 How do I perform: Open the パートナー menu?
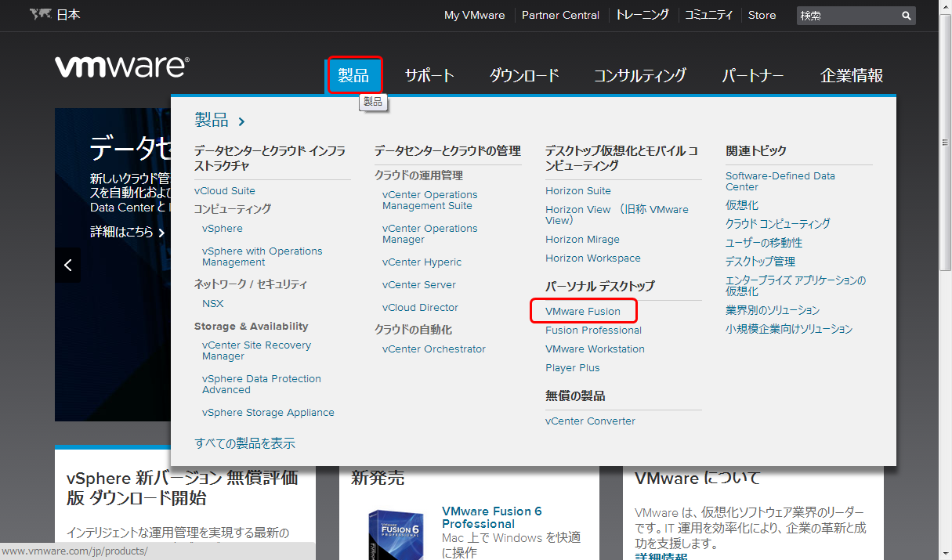click(x=753, y=75)
